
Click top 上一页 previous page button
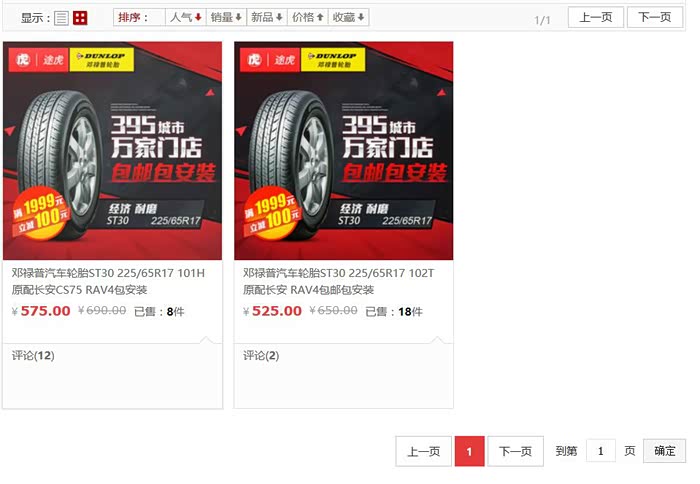[x=596, y=17]
